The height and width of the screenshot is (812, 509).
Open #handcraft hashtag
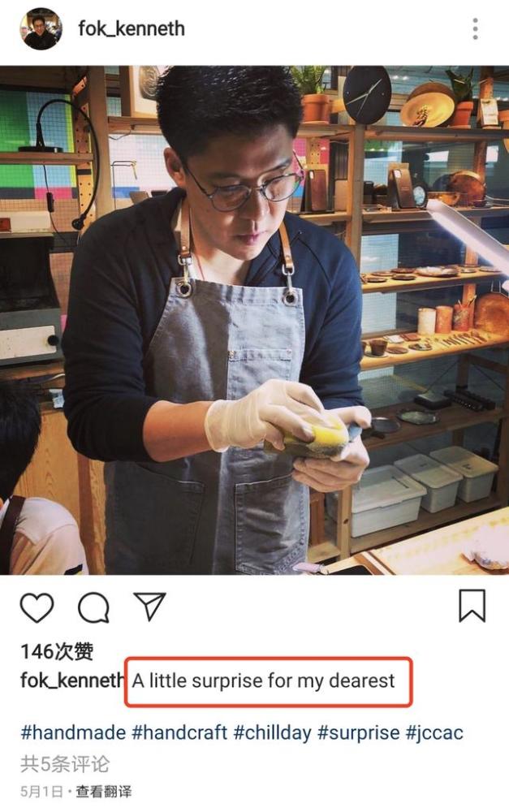coord(179,732)
